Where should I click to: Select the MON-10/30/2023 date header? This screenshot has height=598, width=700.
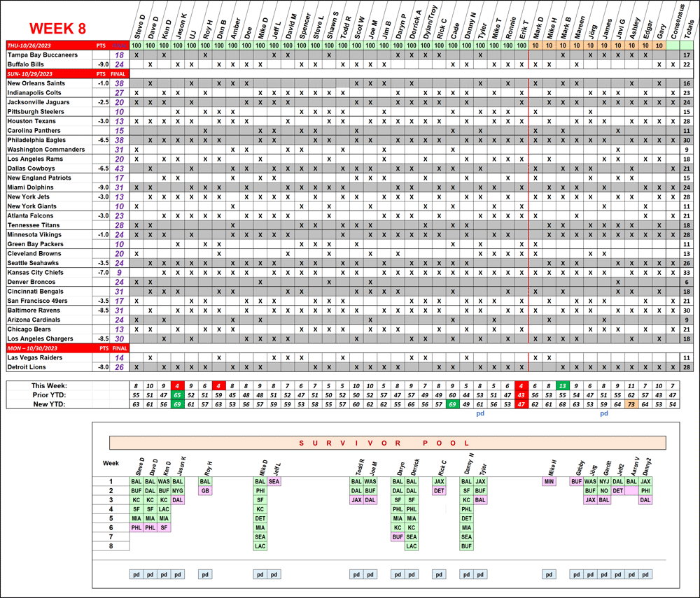click(x=35, y=348)
